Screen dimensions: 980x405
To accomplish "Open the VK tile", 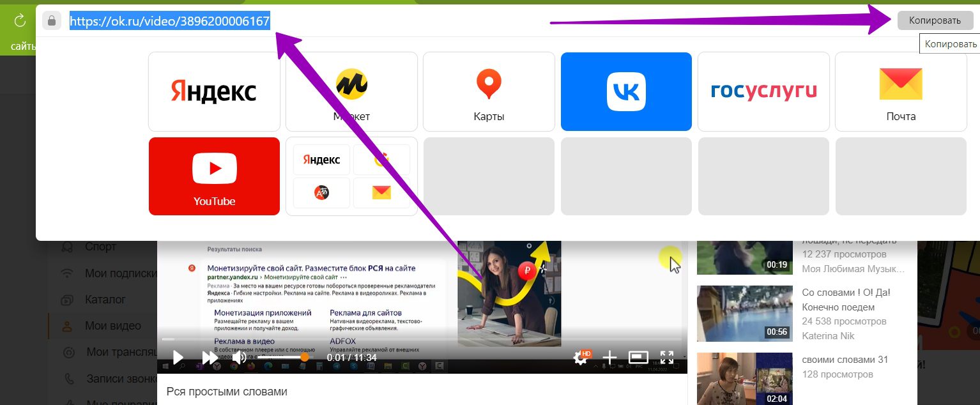I will 626,91.
